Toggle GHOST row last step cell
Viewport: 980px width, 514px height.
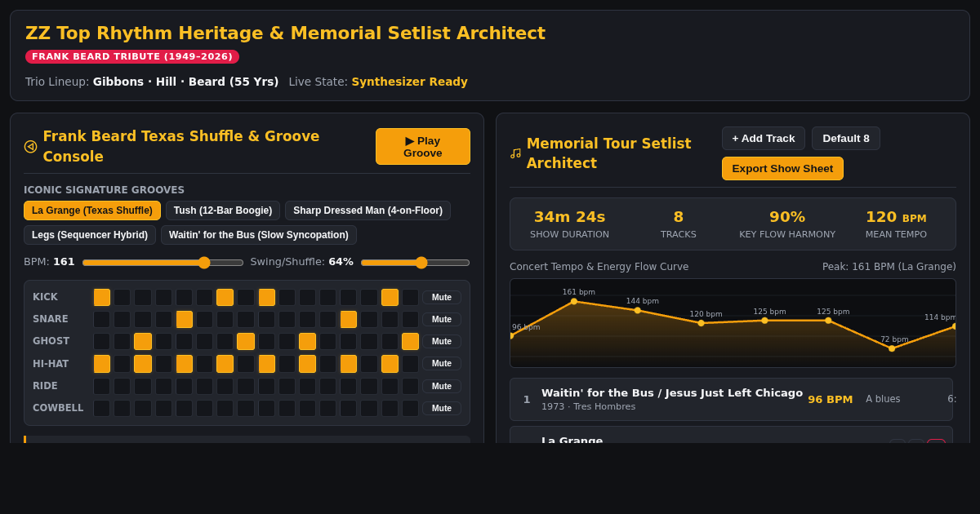(x=411, y=341)
